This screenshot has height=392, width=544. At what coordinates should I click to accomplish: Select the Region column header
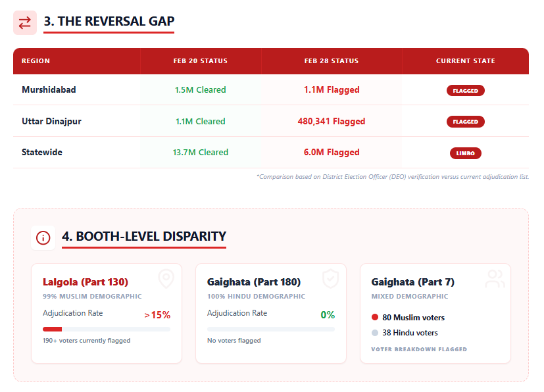coord(36,61)
